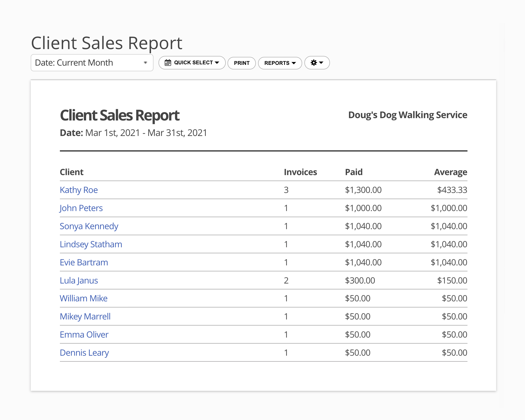The height and width of the screenshot is (420, 525).
Task: Click the Lula Janus link
Action: click(79, 280)
